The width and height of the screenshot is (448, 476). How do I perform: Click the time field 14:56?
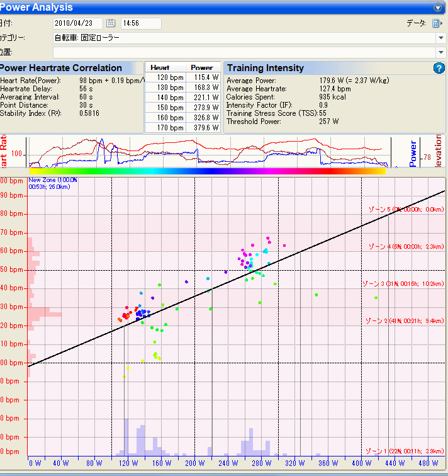click(141, 23)
